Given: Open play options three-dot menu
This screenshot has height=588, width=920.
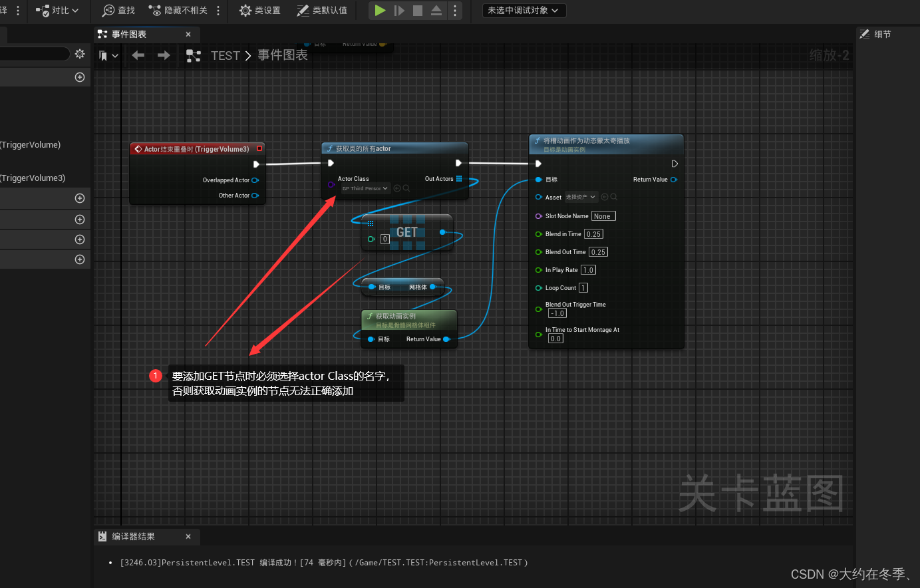Looking at the screenshot, I should (455, 11).
